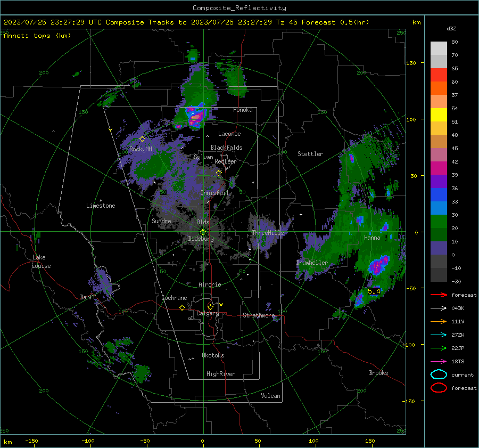Image resolution: width=479 pixels, height=448 pixels.
Task: Click the HighRiver city label
Action: (x=221, y=374)
